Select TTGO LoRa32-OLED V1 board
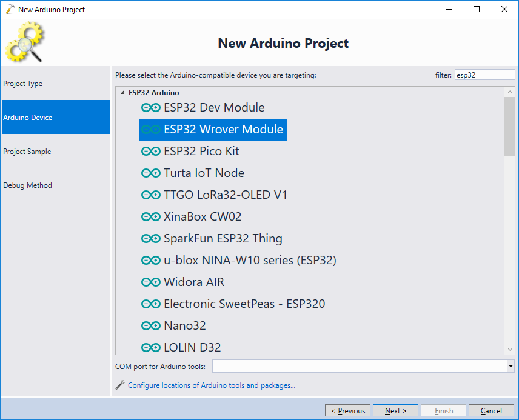Image resolution: width=519 pixels, height=420 pixels. click(226, 195)
